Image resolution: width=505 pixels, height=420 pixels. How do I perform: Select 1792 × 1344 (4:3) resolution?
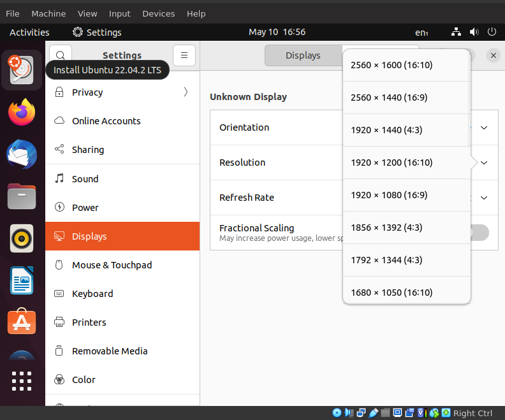[406, 260]
